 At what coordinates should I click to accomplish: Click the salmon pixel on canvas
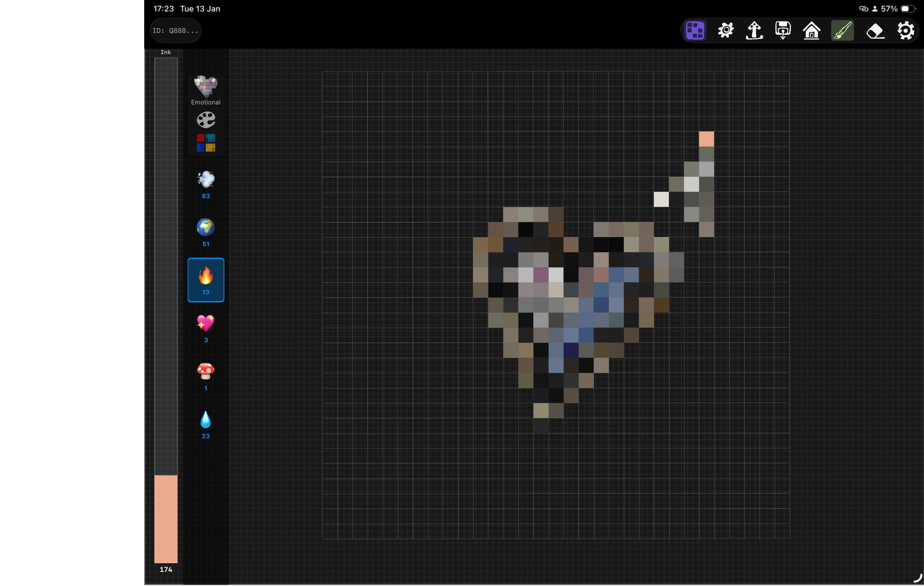(706, 139)
